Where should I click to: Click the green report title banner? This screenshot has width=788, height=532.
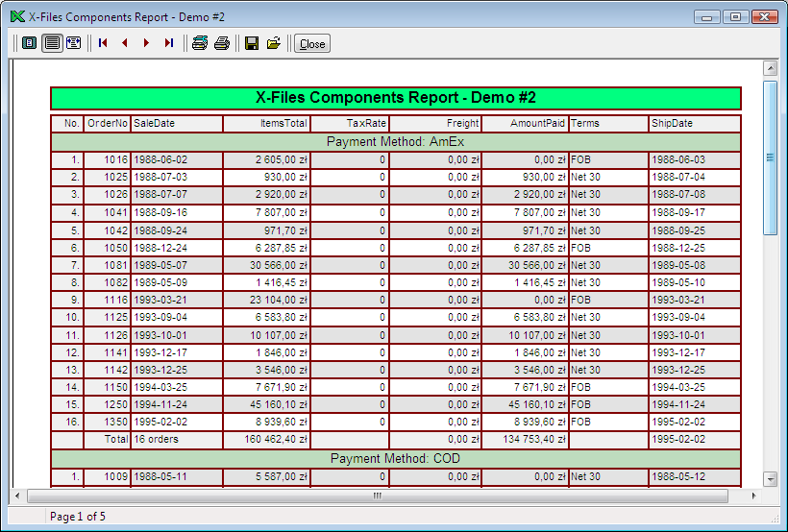[x=395, y=98]
